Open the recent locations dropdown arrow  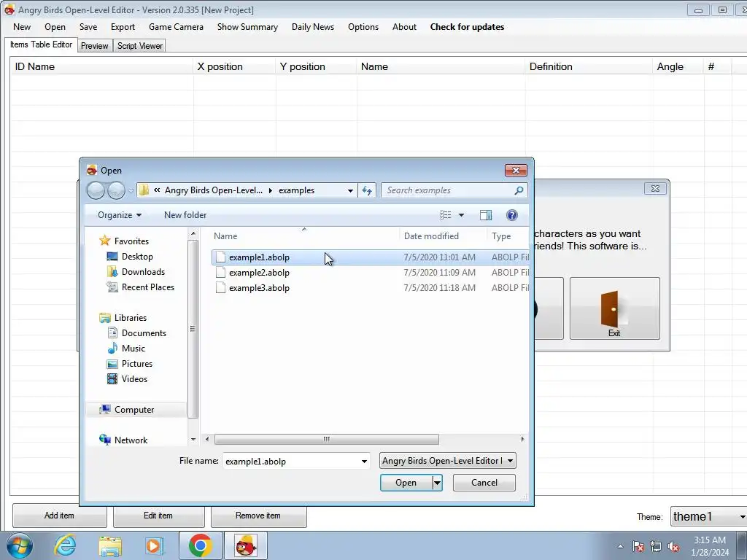[x=131, y=190]
